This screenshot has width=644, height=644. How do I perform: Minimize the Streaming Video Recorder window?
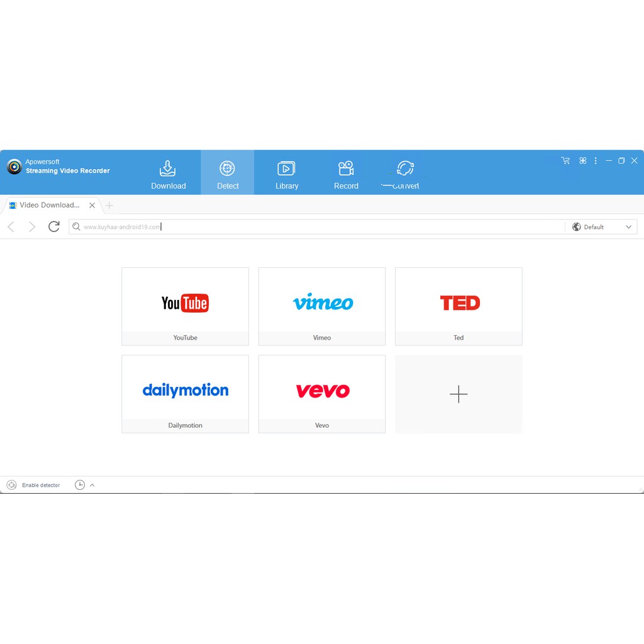[609, 160]
